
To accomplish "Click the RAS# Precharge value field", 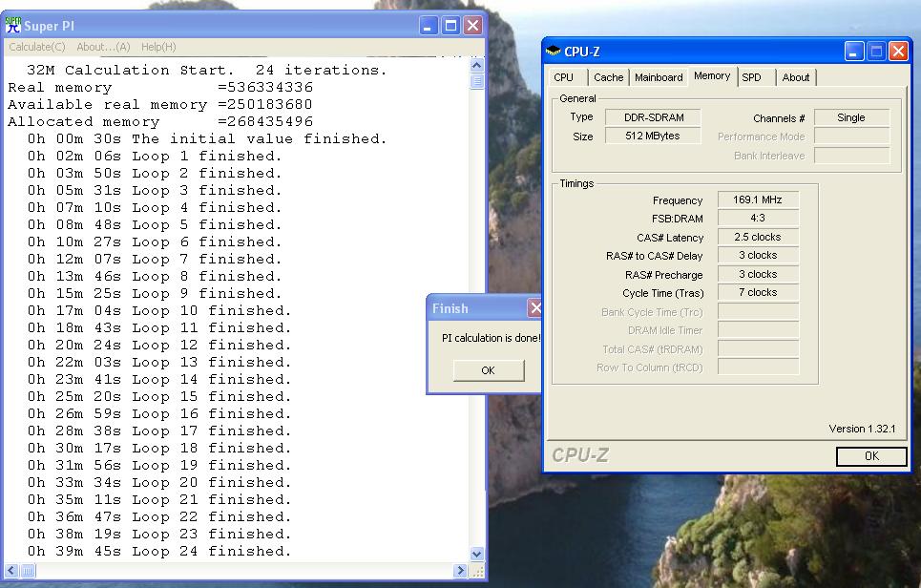I will [x=758, y=274].
